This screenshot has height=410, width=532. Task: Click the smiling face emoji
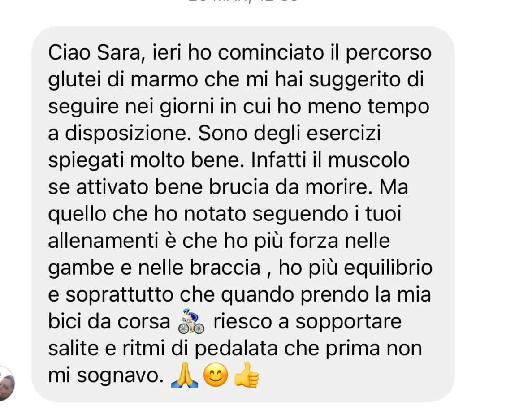pyautogui.click(x=216, y=375)
